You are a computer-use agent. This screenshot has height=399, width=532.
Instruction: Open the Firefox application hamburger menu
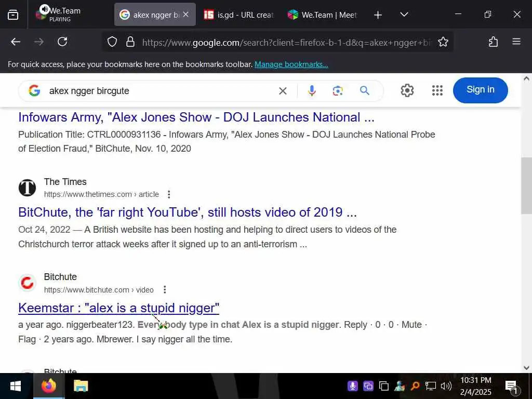point(516,42)
